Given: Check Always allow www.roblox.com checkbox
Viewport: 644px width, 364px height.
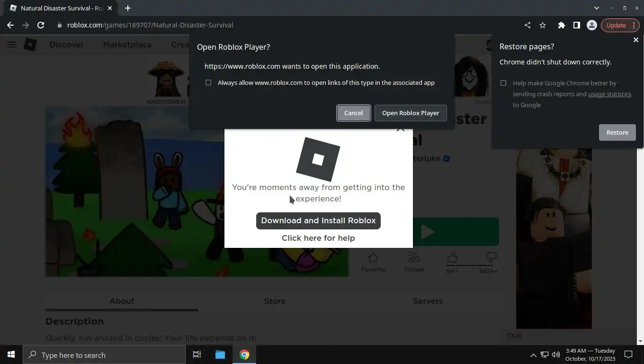Looking at the screenshot, I should point(208,82).
